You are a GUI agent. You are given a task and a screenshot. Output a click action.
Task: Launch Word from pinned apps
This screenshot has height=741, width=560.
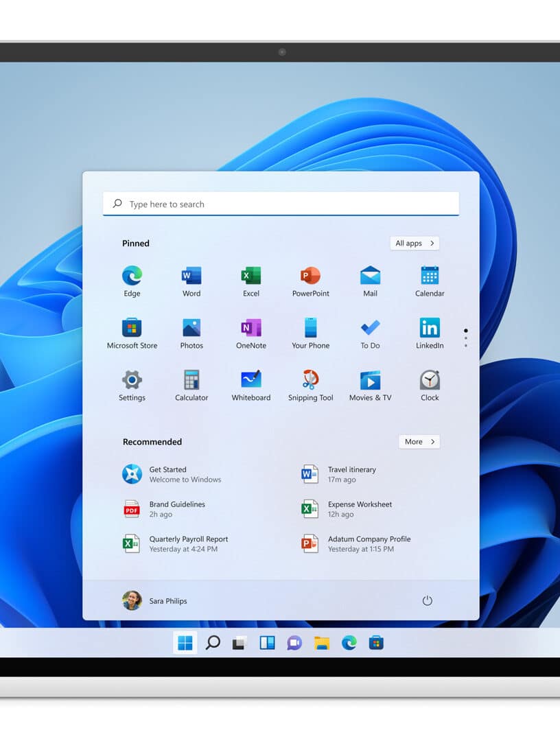click(191, 282)
